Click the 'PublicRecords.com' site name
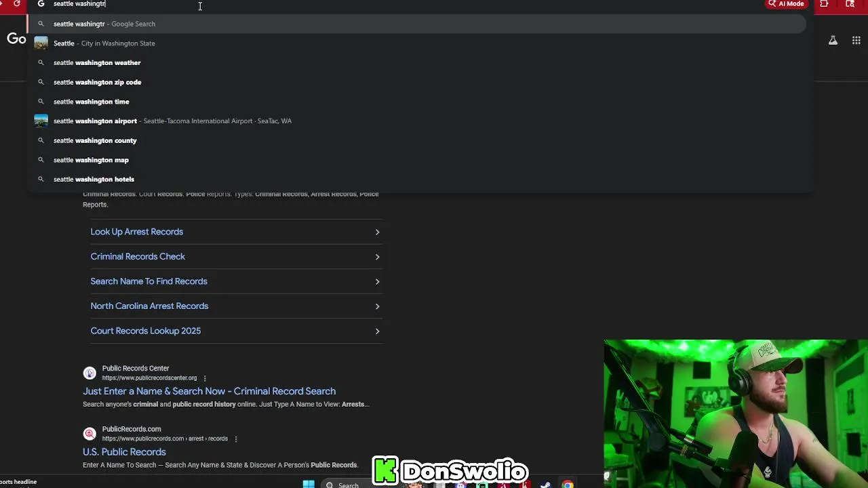This screenshot has width=868, height=488. coord(132,429)
